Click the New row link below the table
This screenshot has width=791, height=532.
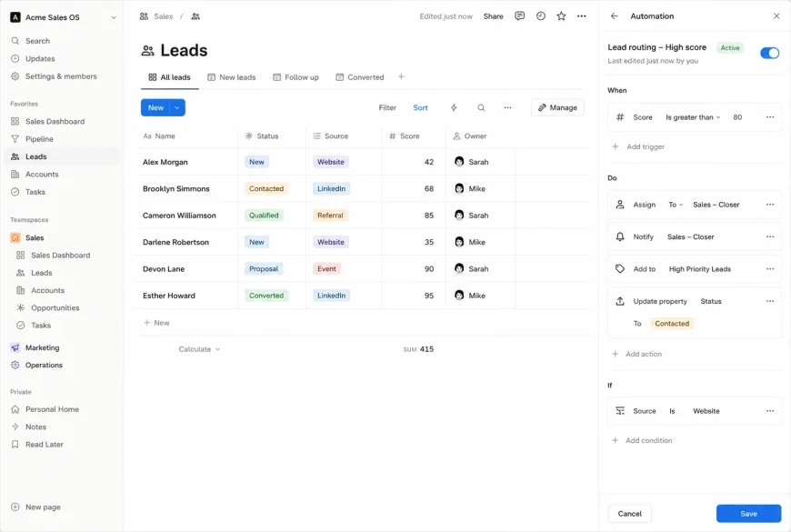[157, 323]
